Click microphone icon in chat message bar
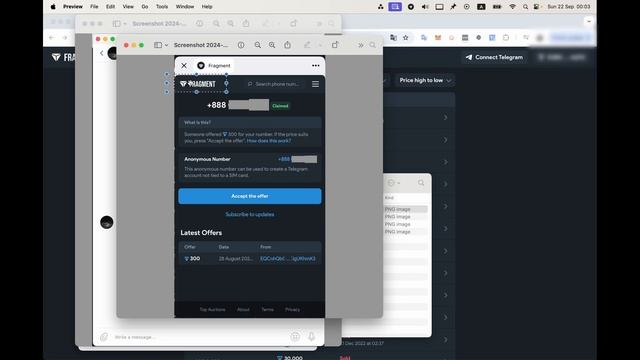 (311, 336)
